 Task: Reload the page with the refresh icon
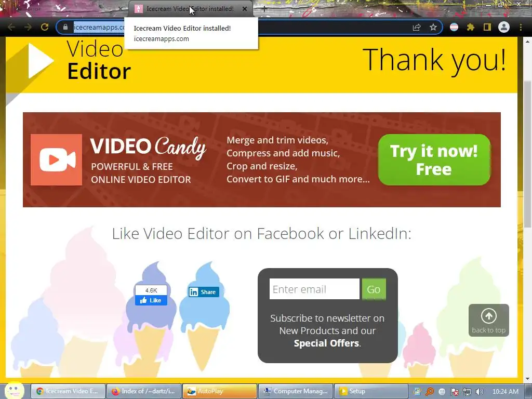(45, 27)
